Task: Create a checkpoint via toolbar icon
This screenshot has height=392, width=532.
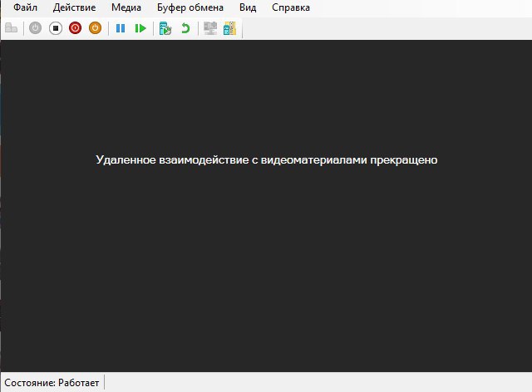Action: 165,28
